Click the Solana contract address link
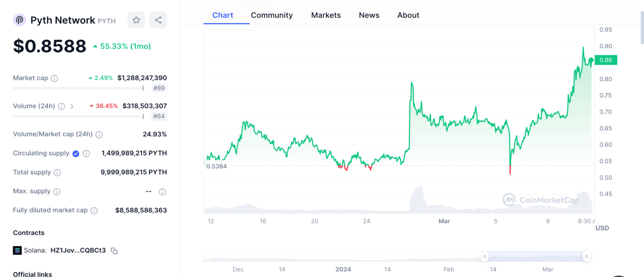This screenshot has width=644, height=277. coord(78,250)
